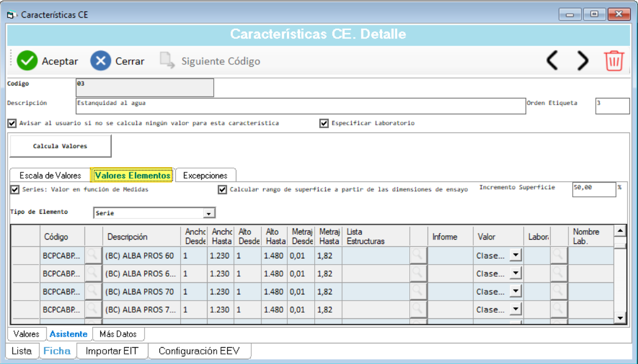
Task: Close the window with the red X
Action: click(x=619, y=14)
